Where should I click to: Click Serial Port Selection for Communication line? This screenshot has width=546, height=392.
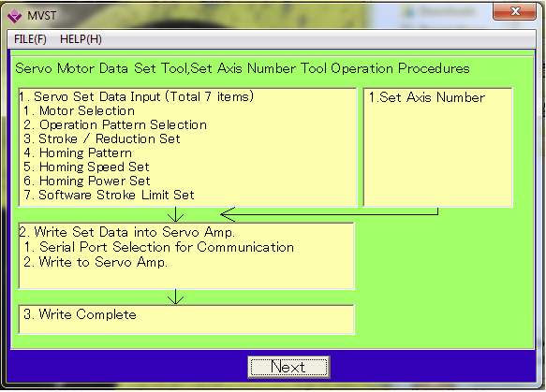point(159,247)
